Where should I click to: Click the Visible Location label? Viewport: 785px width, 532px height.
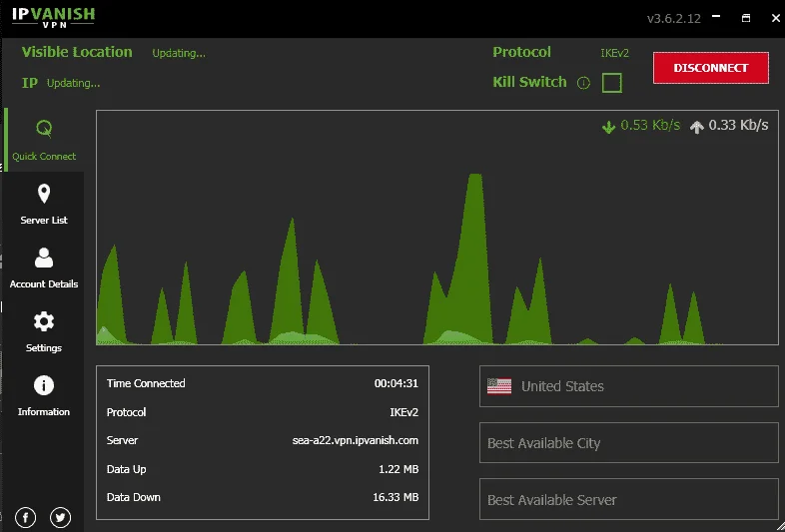(x=77, y=52)
